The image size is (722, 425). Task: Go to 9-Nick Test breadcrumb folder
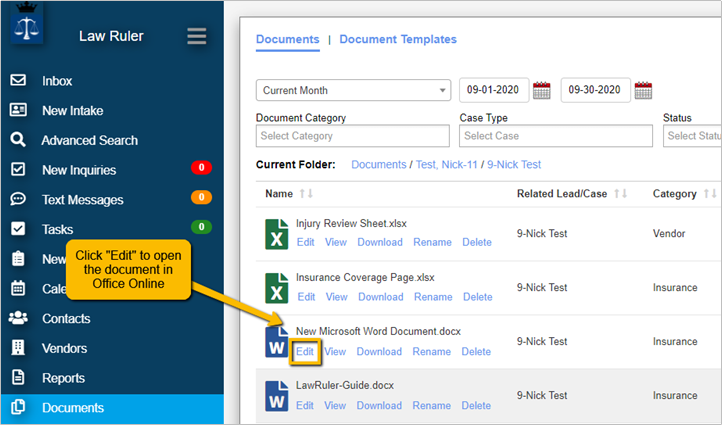coord(514,165)
